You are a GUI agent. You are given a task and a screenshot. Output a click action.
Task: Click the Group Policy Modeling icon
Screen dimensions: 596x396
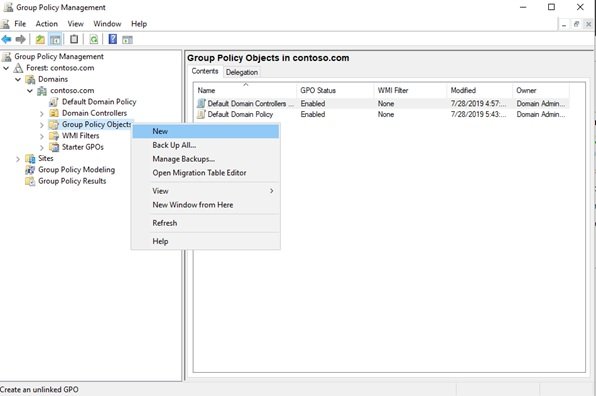point(30,170)
